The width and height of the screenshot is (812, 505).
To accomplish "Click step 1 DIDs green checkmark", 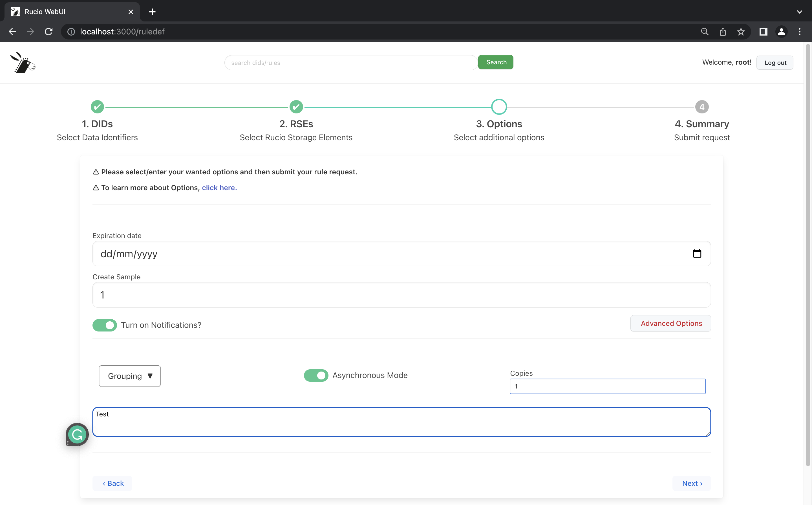I will (97, 107).
